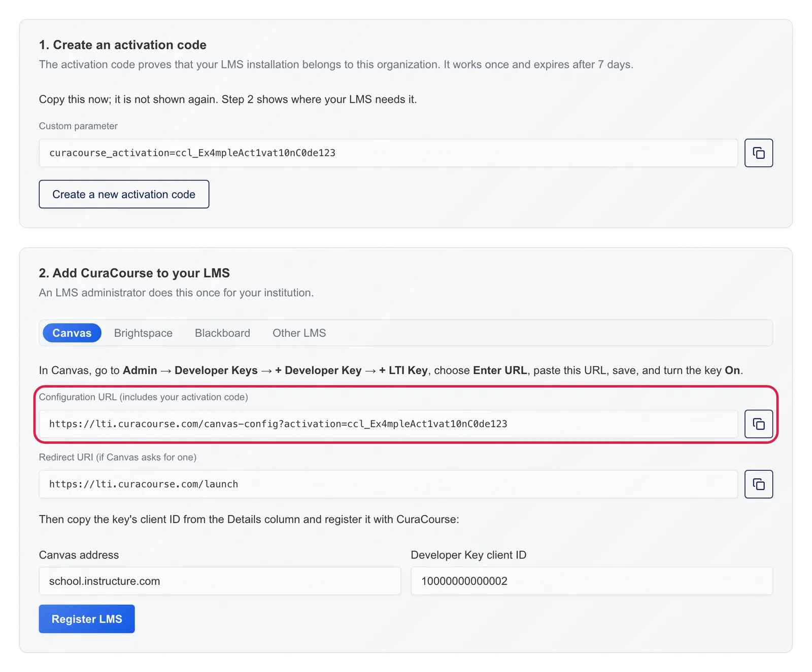The image size is (812, 672).
Task: Copy the custom parameter activation code
Action: coord(758,153)
